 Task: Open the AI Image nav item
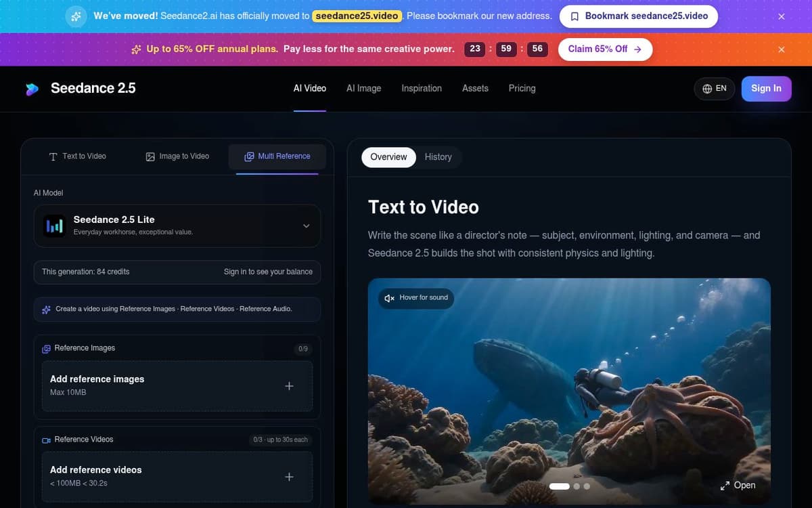(363, 88)
